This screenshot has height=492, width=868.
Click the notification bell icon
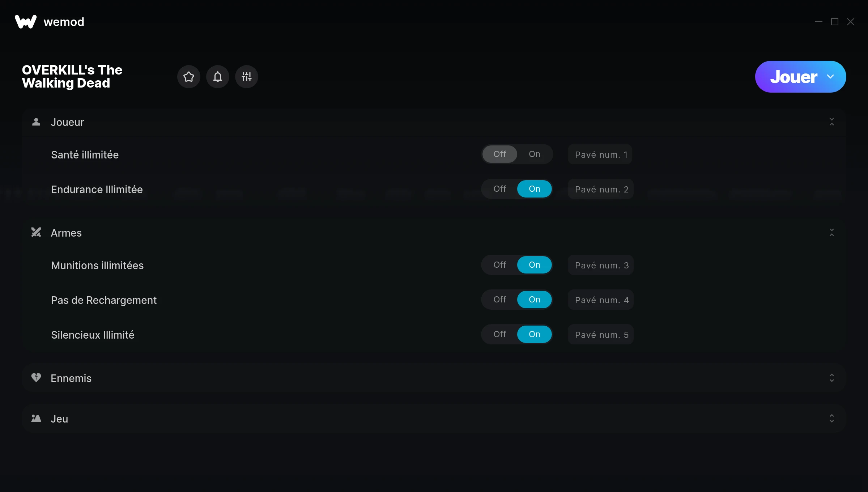[x=217, y=77]
